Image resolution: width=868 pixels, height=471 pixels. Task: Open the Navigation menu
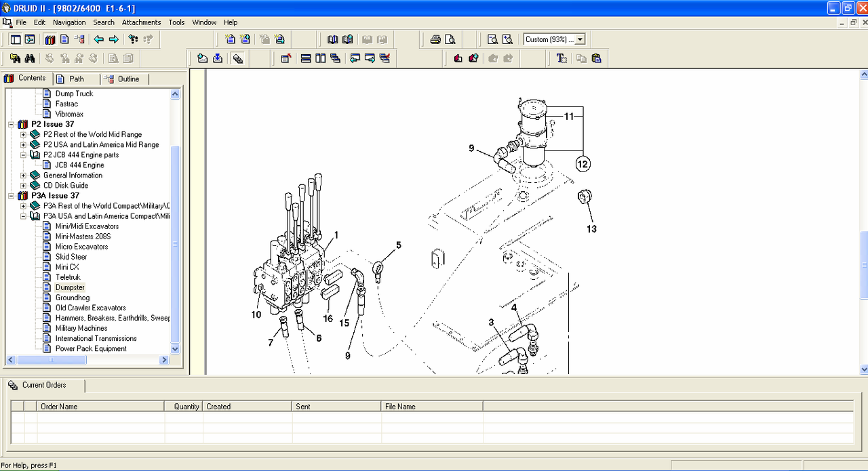click(x=69, y=22)
